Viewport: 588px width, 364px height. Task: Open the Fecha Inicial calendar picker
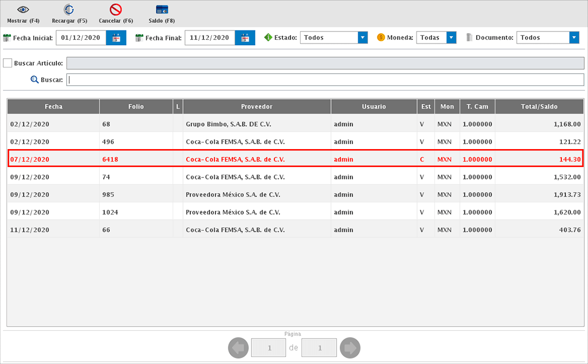pyautogui.click(x=116, y=38)
